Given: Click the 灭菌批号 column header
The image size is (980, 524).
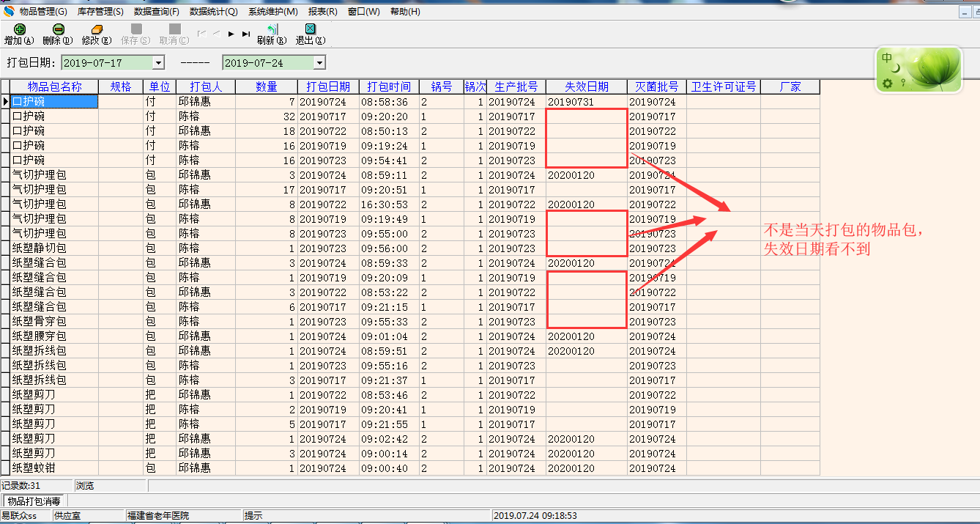Looking at the screenshot, I should [x=657, y=86].
